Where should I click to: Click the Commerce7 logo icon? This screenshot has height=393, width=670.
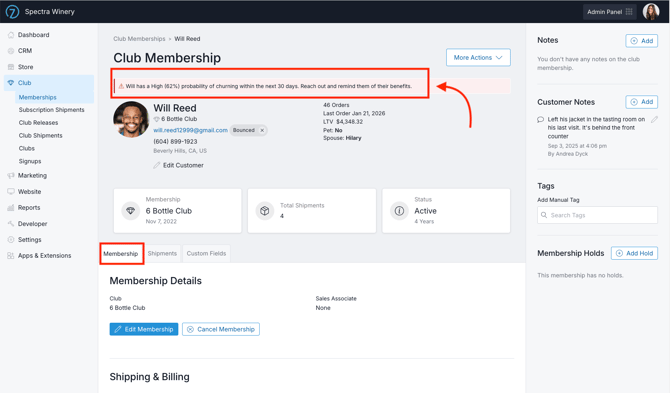tap(12, 12)
